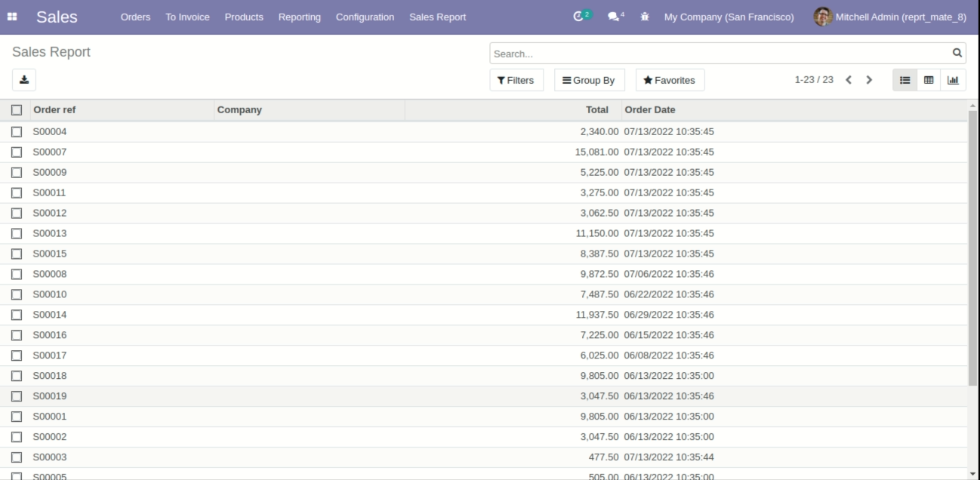980x480 pixels.
Task: Open the Filters dropdown
Action: pos(516,80)
